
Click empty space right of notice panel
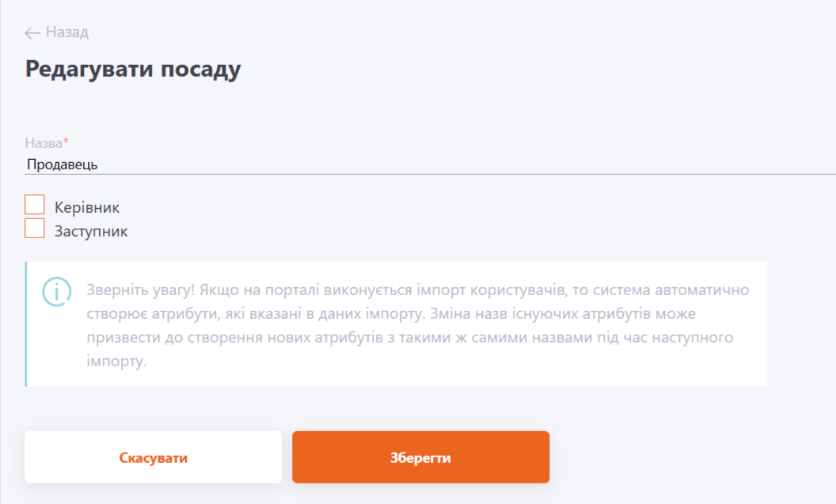point(801,324)
